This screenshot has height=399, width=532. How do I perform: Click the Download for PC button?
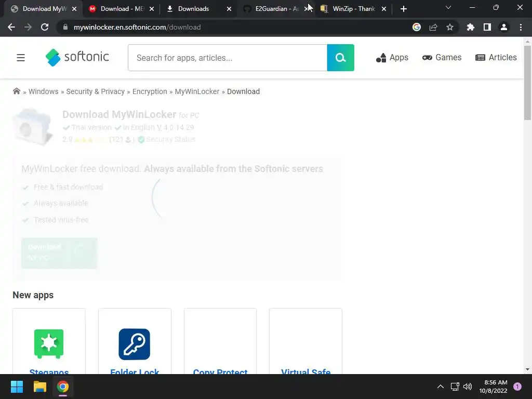click(59, 253)
